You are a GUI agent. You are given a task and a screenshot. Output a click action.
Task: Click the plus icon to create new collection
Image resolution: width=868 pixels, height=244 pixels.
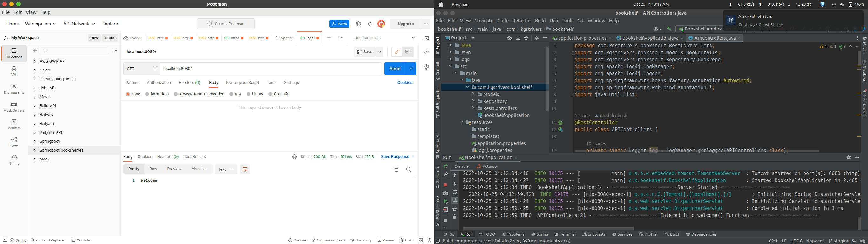[35, 51]
